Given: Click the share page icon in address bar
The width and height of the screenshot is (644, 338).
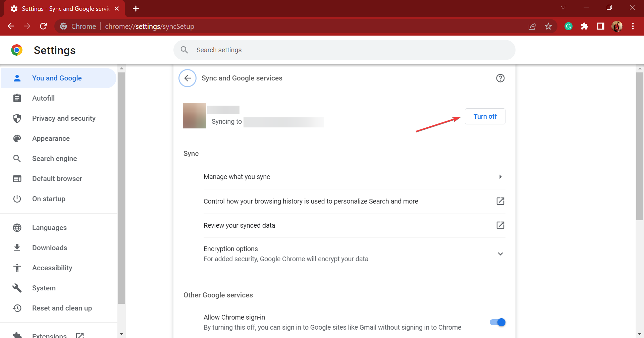Looking at the screenshot, I should 532,26.
